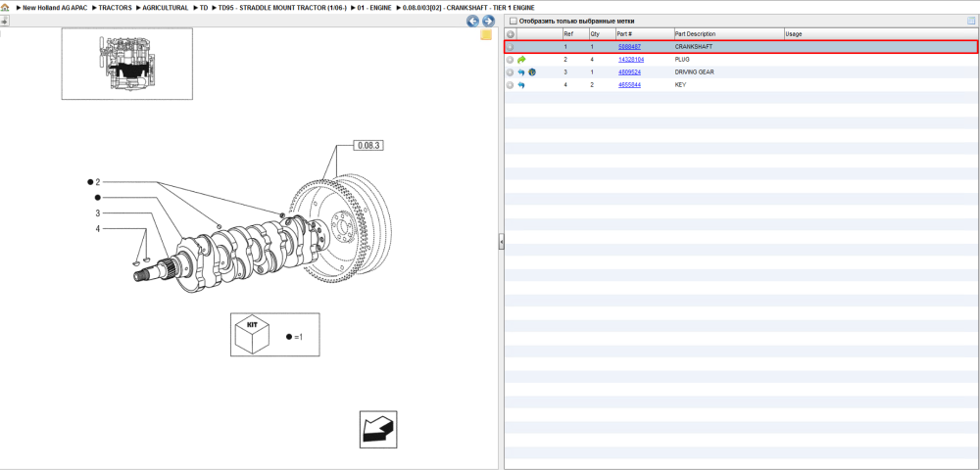Viewport: 980px width, 470px height.
Task: Click round add icon in DRIVING GEAR row
Action: 510,72
